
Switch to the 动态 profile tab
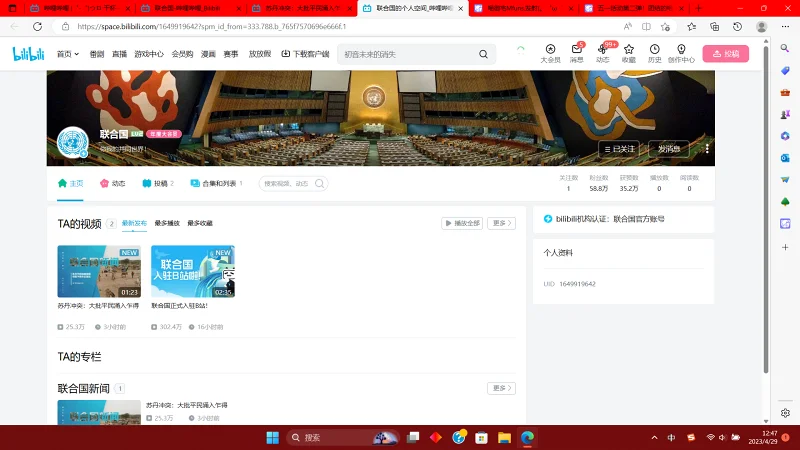click(112, 183)
